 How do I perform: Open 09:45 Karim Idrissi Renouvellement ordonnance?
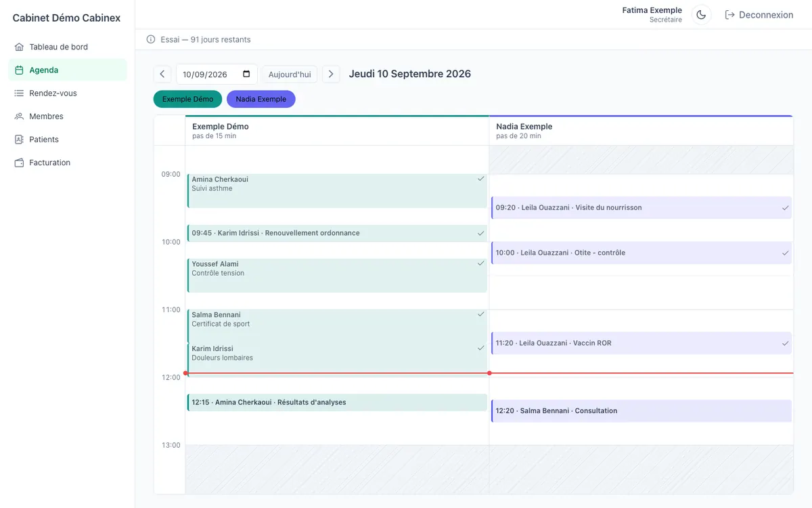coord(337,233)
